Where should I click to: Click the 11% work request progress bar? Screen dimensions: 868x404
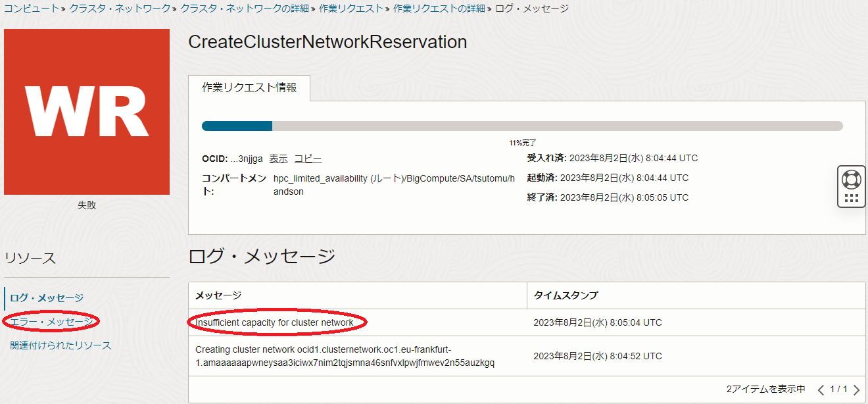point(522,126)
